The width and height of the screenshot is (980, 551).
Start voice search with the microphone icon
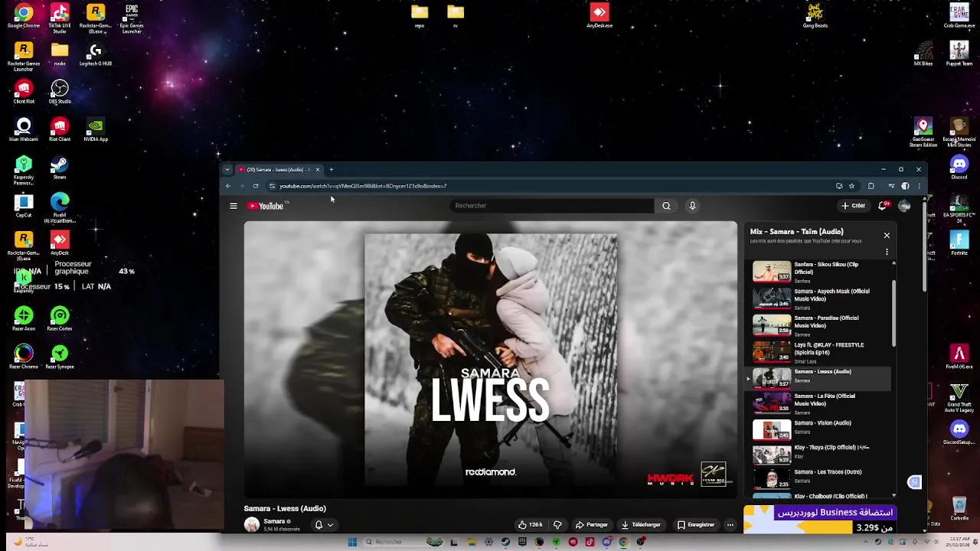coord(692,206)
